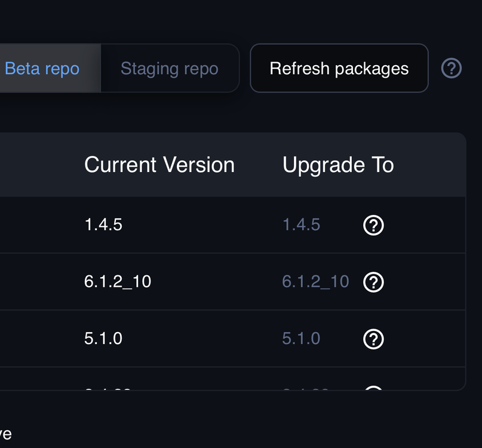Viewport: 482px width, 448px height.
Task: Select current version value 1.4.5
Action: click(x=103, y=225)
